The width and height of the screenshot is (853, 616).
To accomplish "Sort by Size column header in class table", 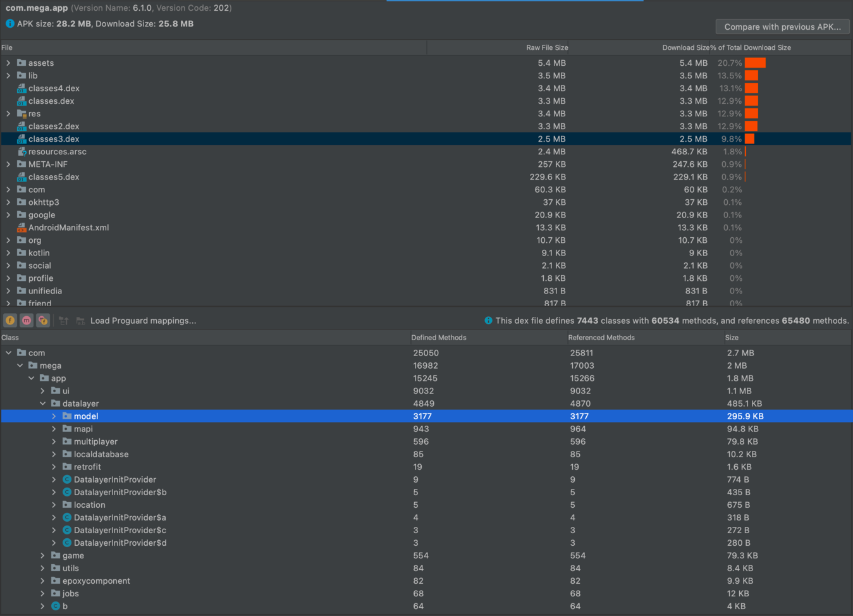I will coord(788,338).
